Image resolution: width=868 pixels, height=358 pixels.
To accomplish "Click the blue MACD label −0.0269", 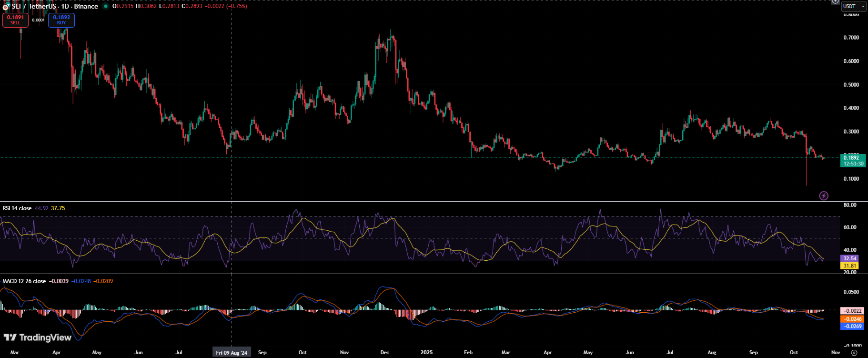I will pos(852,327).
